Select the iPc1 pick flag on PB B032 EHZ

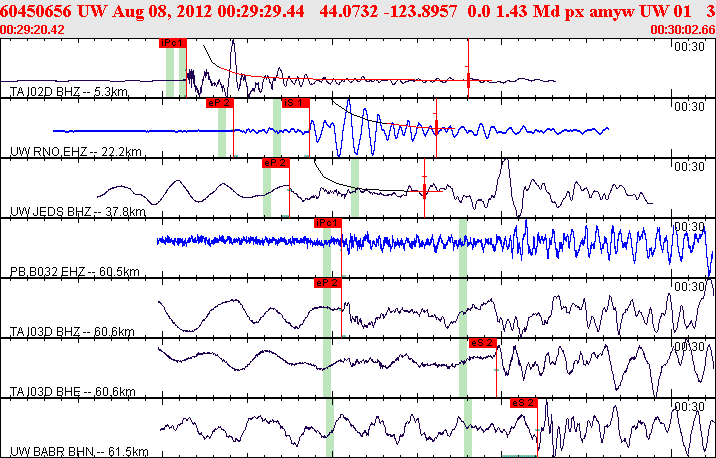tap(328, 223)
